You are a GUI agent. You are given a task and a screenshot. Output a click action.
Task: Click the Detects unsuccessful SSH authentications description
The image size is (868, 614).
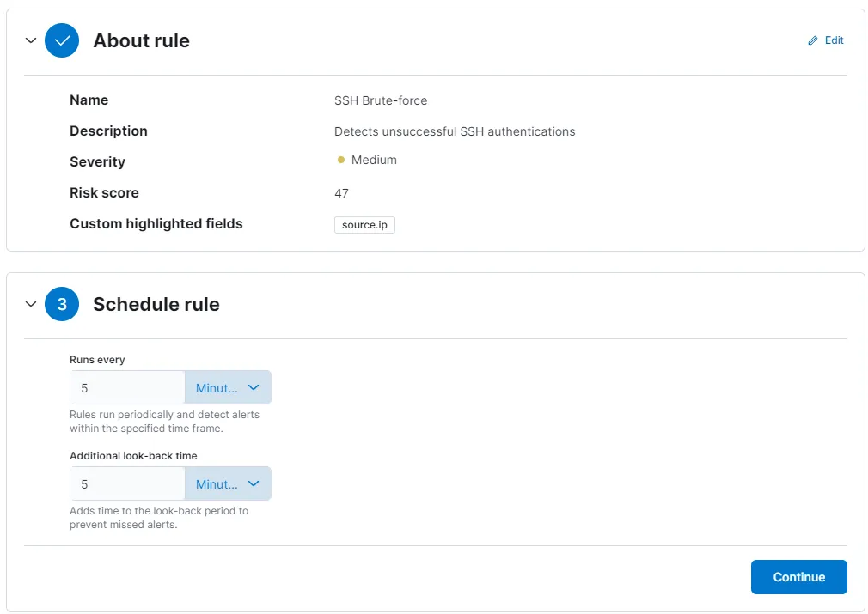(454, 131)
